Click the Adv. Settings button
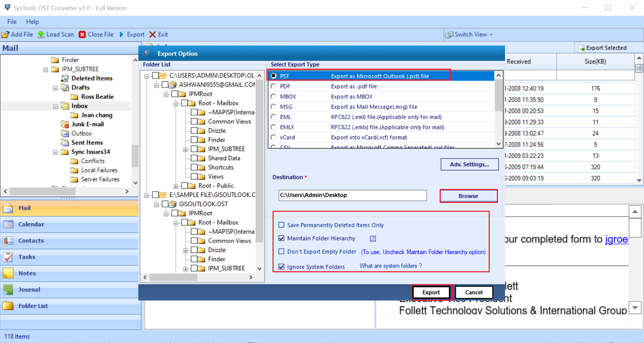Viewport: 644px width, 343px height. point(469,165)
